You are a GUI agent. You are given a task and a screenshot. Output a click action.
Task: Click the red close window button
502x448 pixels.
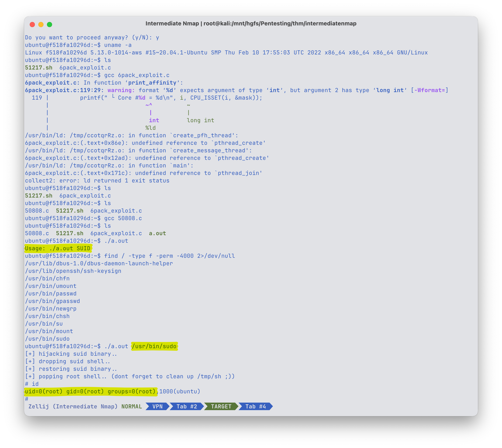click(x=32, y=24)
